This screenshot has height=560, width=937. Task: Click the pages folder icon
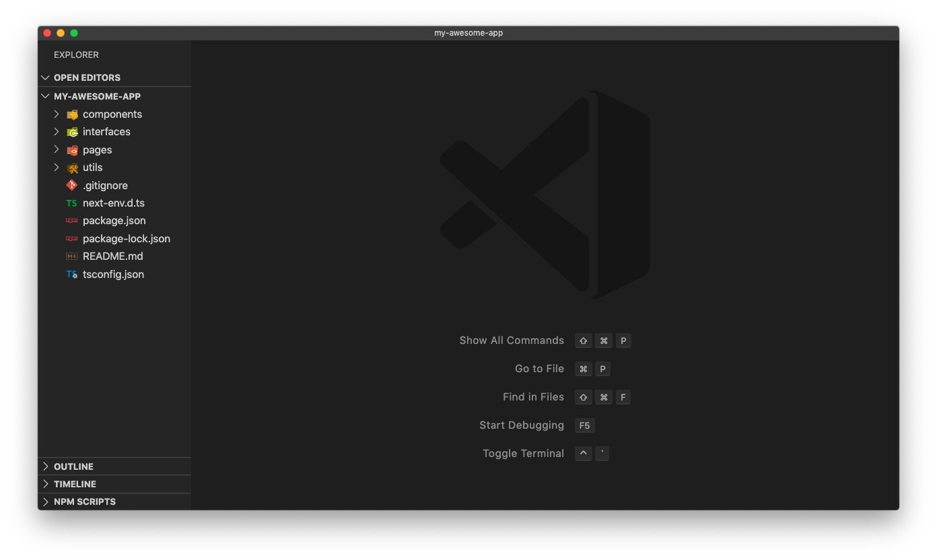[72, 150]
